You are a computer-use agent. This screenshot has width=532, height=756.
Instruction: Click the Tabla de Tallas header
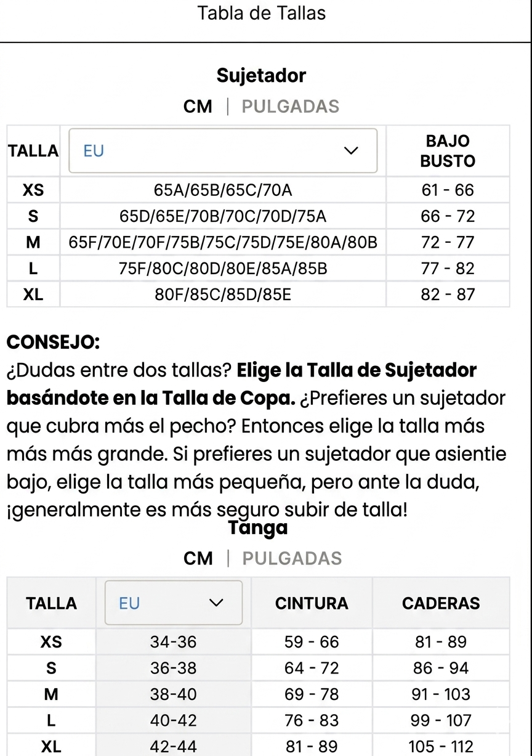coord(262,13)
